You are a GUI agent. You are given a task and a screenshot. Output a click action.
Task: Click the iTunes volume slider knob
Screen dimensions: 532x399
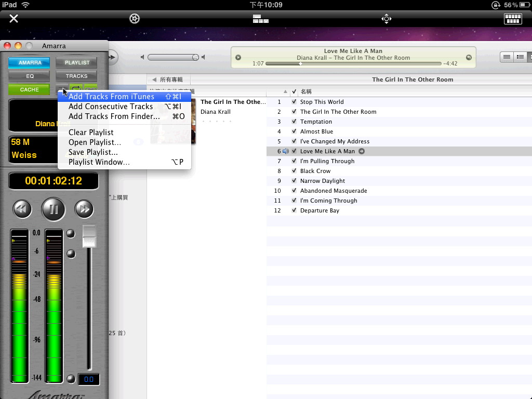point(195,57)
